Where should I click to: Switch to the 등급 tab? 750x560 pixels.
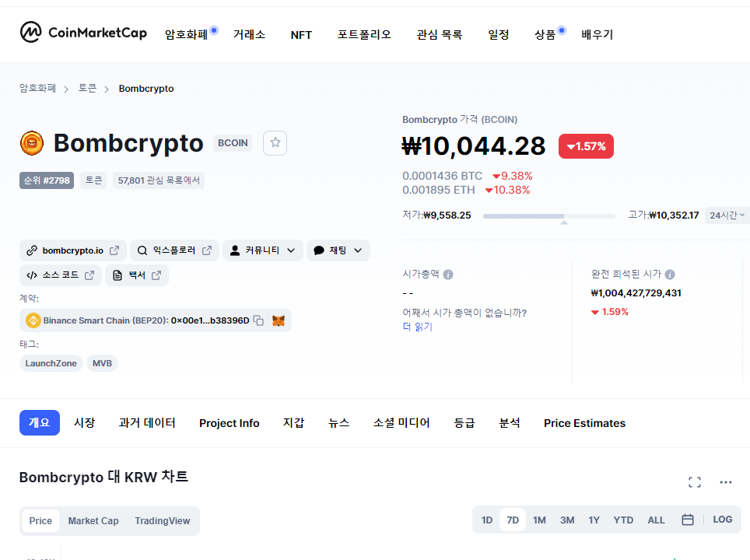(x=464, y=423)
